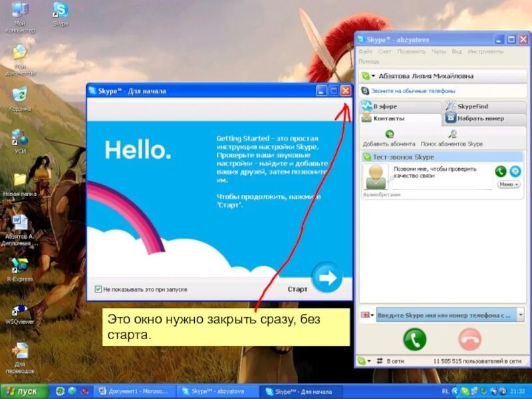The height and width of the screenshot is (399, 532).
Task: Open the R-Express desktop shortcut
Action: click(20, 270)
